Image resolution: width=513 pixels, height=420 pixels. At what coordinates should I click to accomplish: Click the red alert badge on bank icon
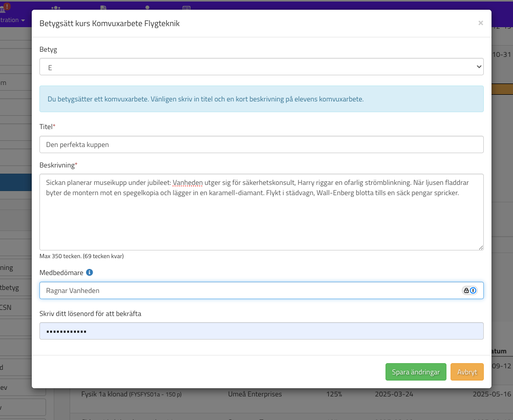coord(7,7)
